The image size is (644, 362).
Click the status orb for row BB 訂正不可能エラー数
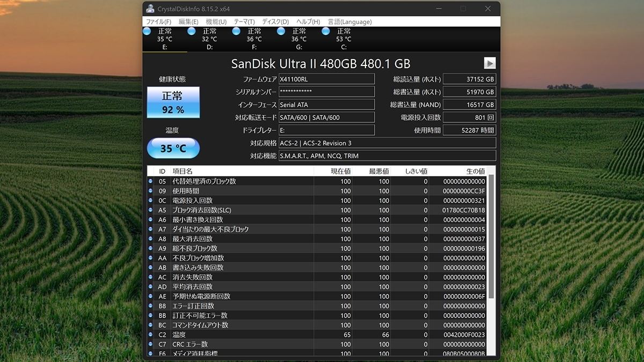coord(151,315)
